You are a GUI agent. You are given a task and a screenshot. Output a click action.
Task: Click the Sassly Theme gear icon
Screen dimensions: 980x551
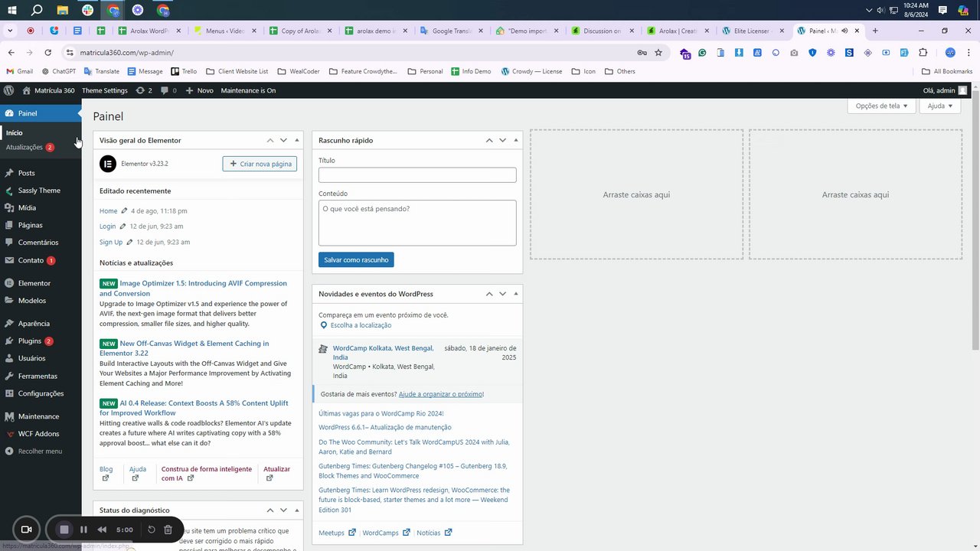[x=9, y=191]
